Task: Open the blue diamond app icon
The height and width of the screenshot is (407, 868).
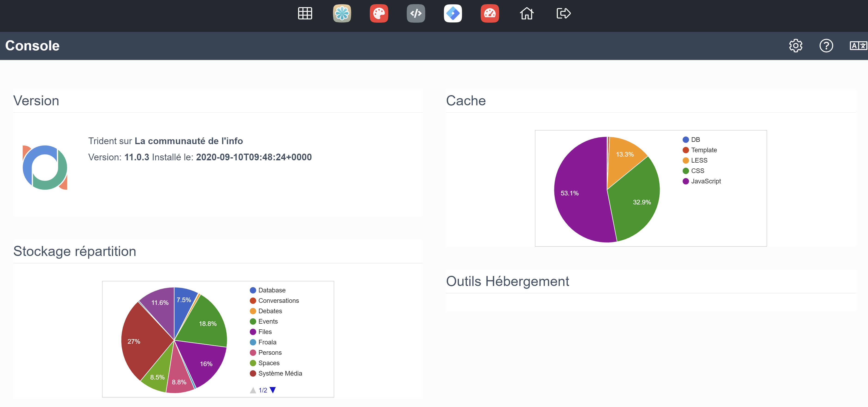Action: (452, 13)
